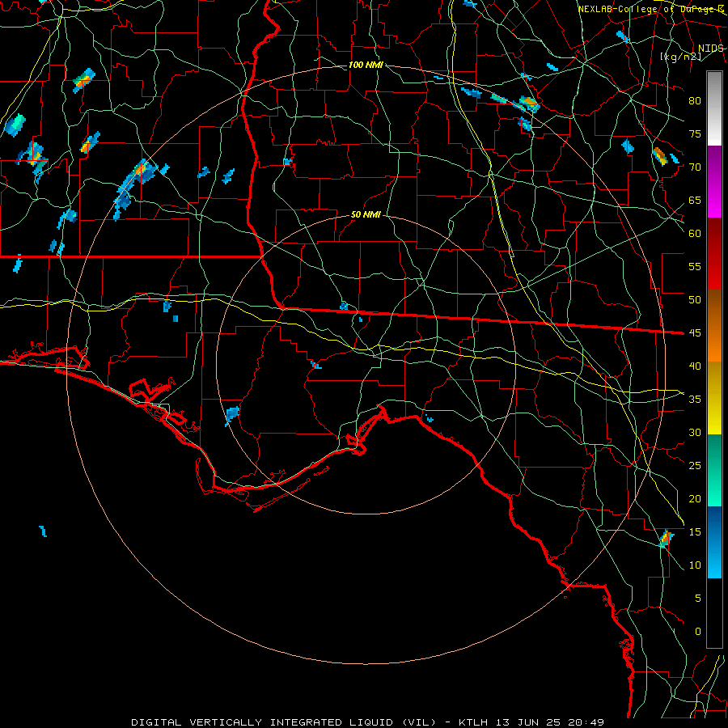This screenshot has width=728, height=728.
Task: Click the red segment of the color bar
Action: click(x=714, y=254)
